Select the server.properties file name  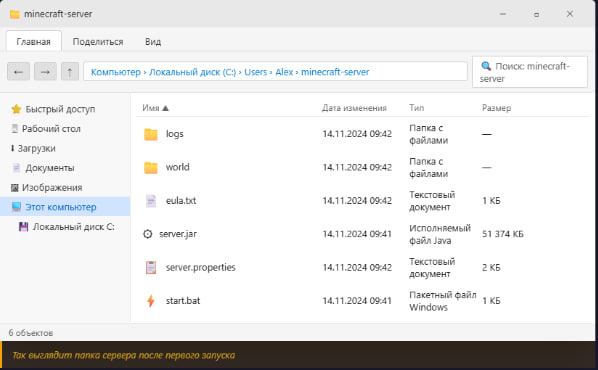pyautogui.click(x=201, y=267)
